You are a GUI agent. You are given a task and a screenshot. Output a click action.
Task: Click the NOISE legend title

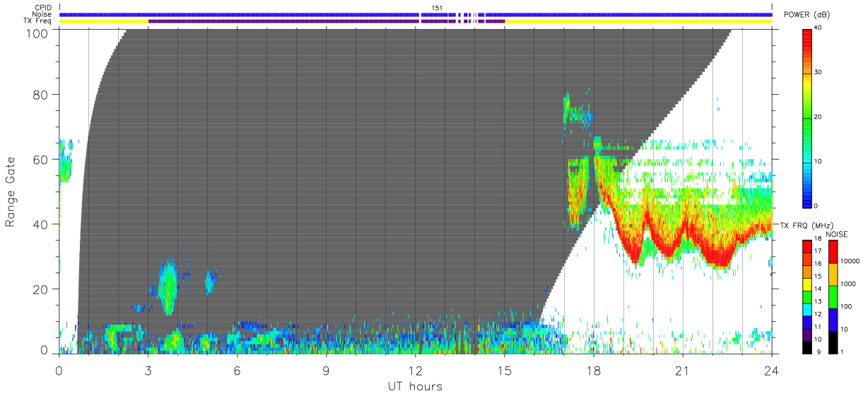tap(838, 234)
